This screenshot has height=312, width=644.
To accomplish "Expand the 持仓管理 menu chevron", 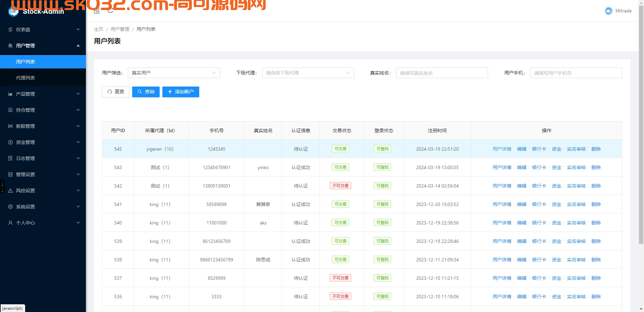I will [78, 110].
